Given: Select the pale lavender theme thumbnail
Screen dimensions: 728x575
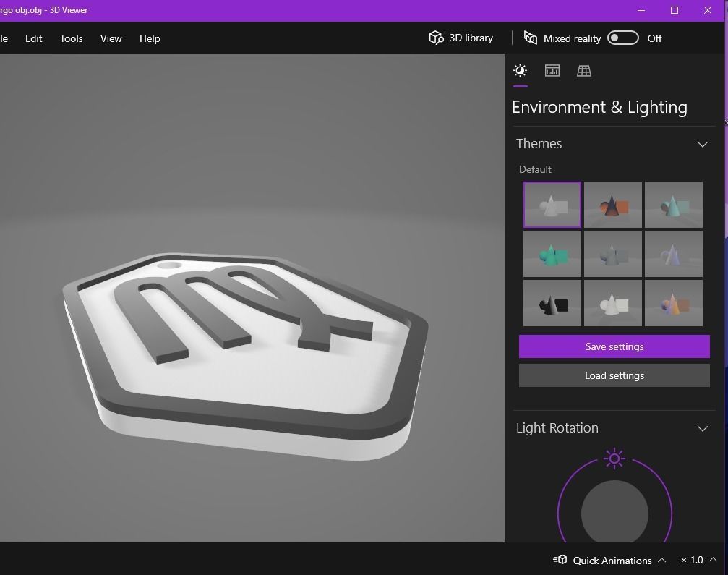Looking at the screenshot, I should click(x=674, y=254).
